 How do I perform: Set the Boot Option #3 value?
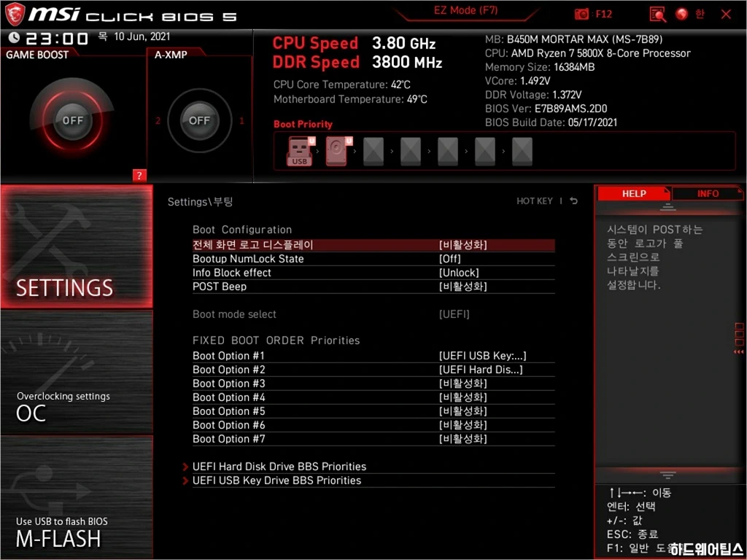[463, 384]
